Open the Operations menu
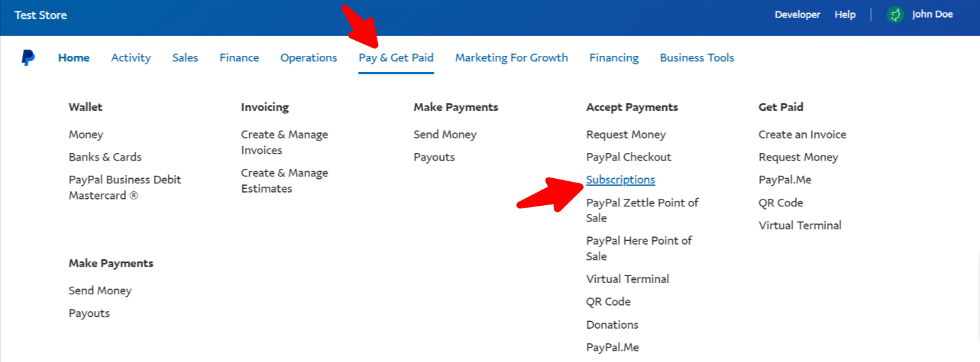This screenshot has width=980, height=362. (309, 58)
